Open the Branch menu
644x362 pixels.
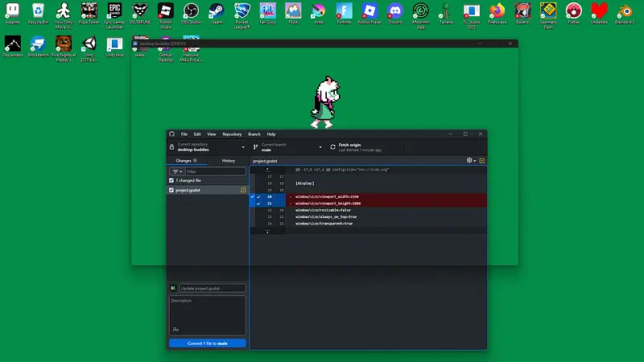point(254,134)
